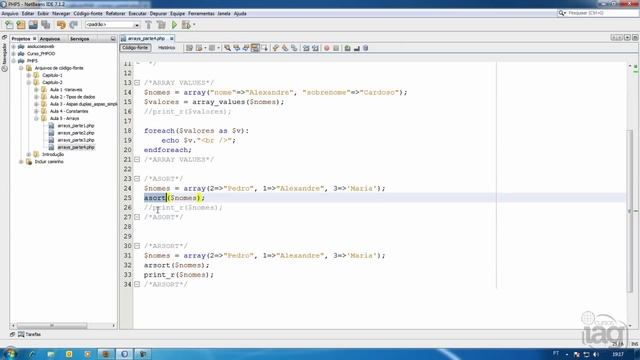The image size is (640, 360).
Task: Collapse the PHP5 project node
Action: tap(13, 61)
